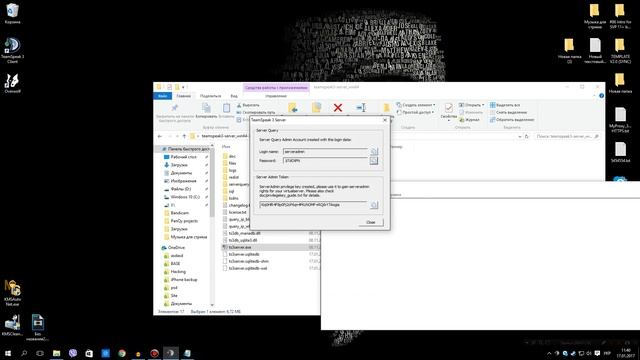Open Explorer help icon
The width and height of the screenshot is (640, 360).
(x=601, y=96)
